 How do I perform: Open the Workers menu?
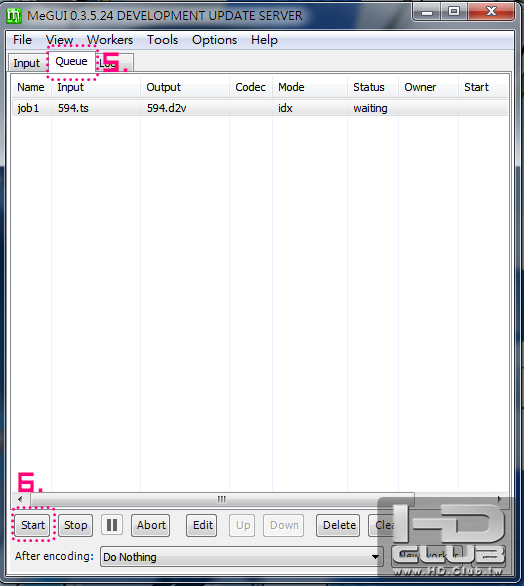click(110, 40)
